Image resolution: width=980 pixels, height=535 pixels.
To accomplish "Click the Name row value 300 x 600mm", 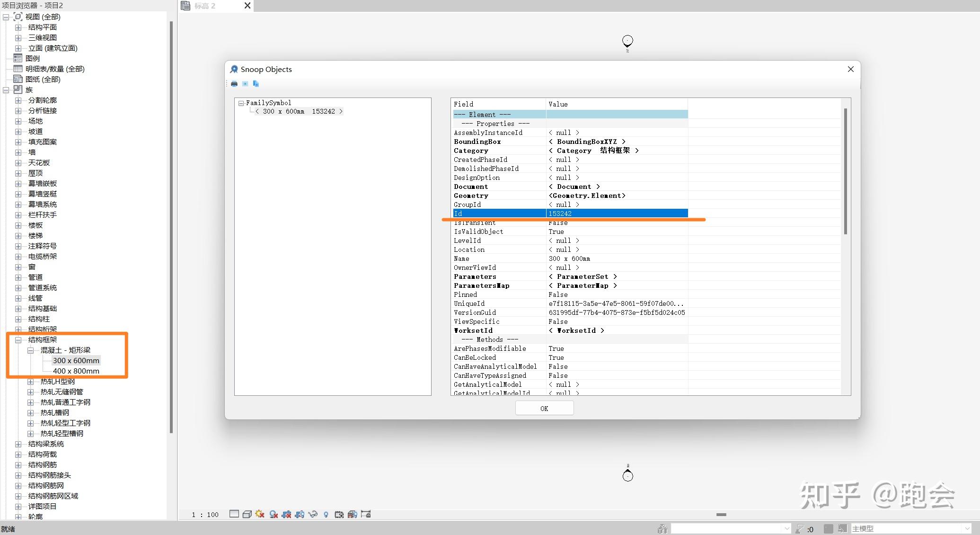I will (x=569, y=259).
